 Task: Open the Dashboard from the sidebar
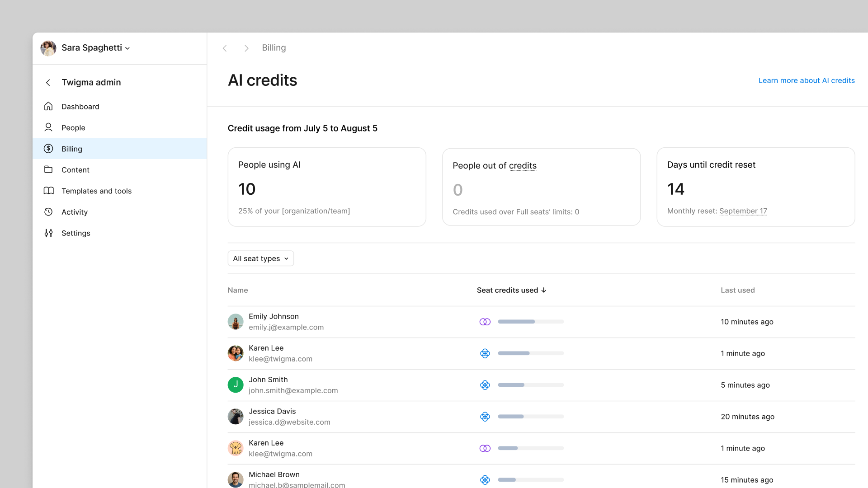(x=48, y=106)
